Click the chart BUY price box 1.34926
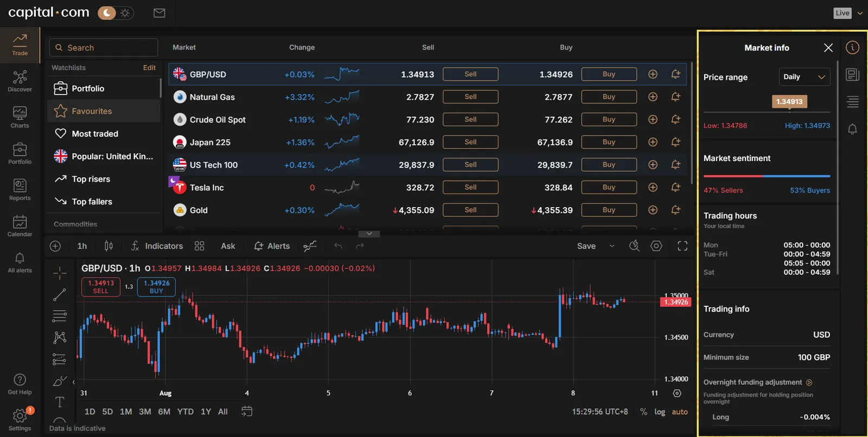The width and height of the screenshot is (868, 437). pyautogui.click(x=156, y=287)
